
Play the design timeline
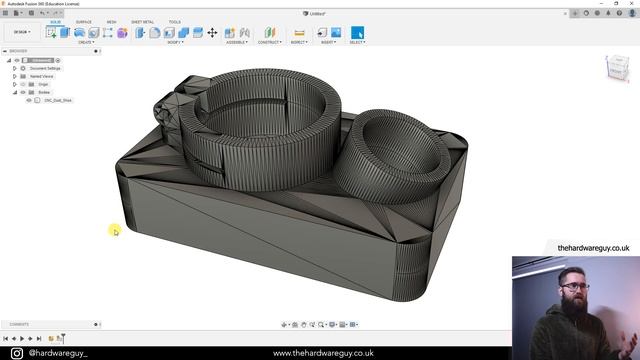22,338
